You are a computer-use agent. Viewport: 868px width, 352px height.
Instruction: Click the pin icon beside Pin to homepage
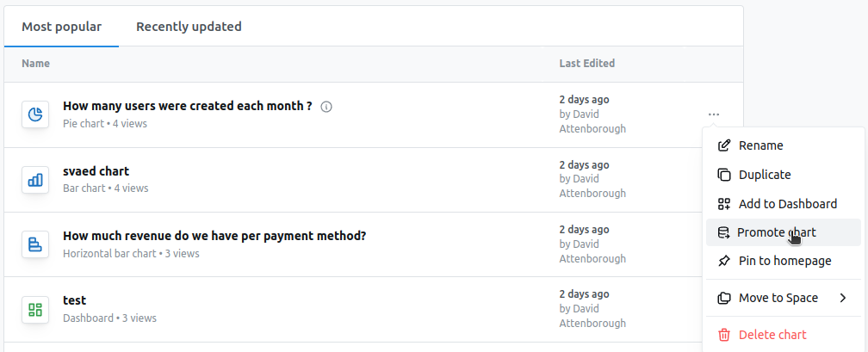724,261
